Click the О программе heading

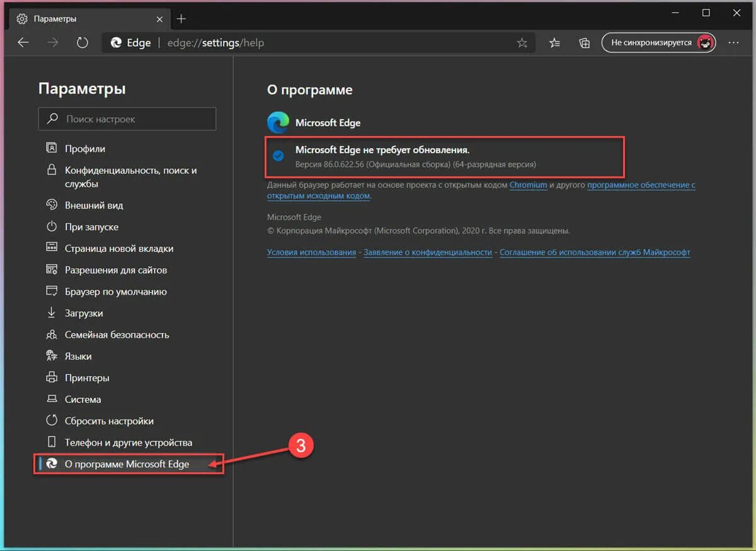(x=309, y=90)
